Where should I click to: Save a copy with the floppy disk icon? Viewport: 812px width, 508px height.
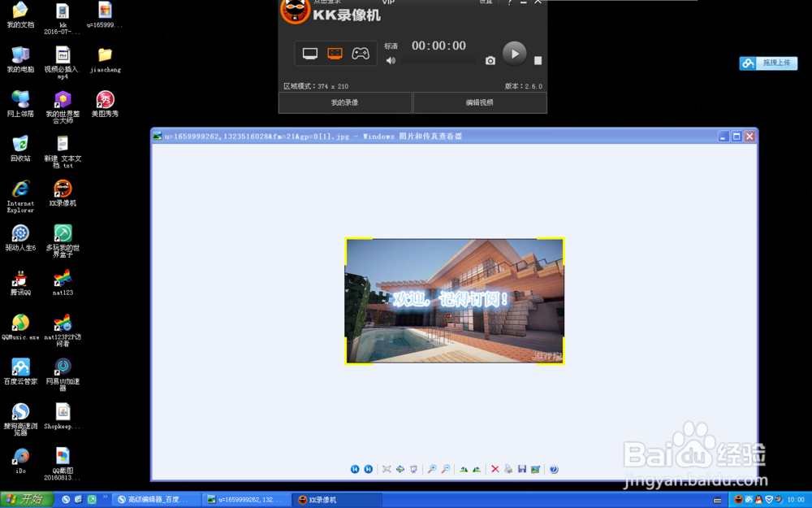pos(522,469)
